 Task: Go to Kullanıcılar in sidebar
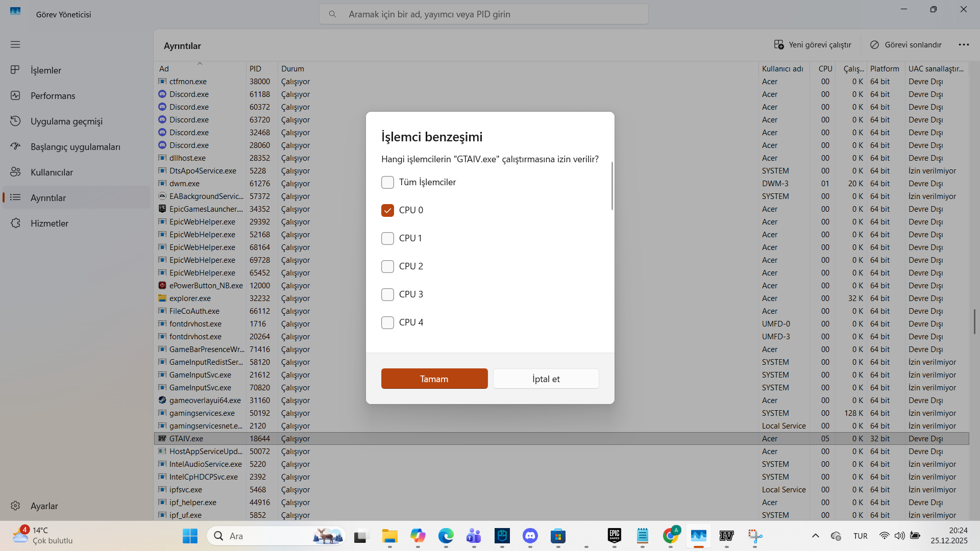coord(77,172)
